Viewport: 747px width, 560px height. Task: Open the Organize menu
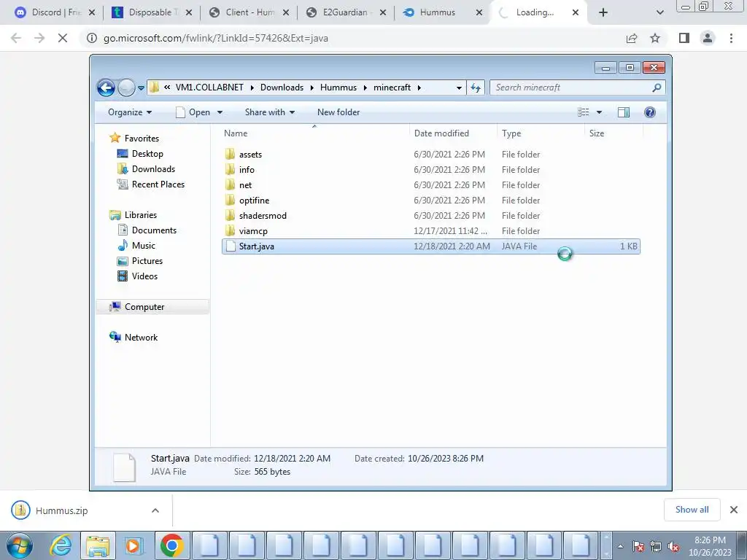pyautogui.click(x=130, y=112)
